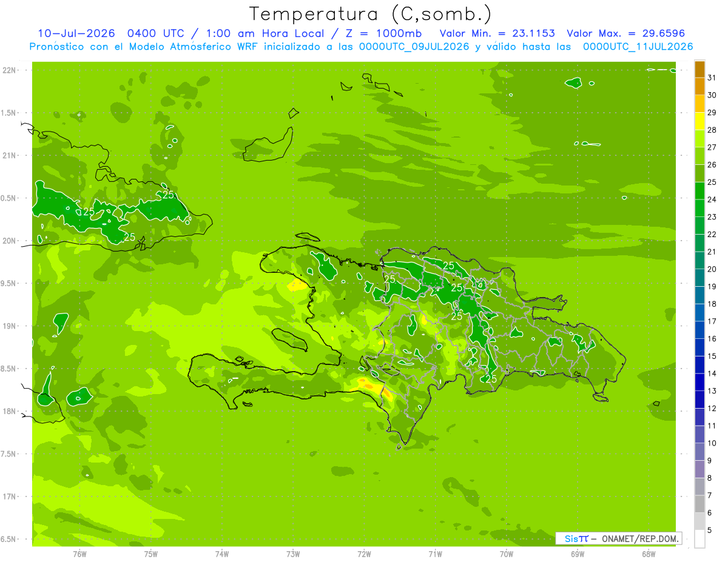
Task: Click the '68W' longitude axis label
Action: point(649,554)
